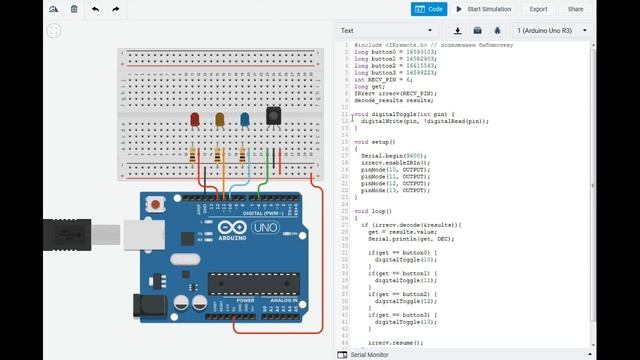
Task: Click 'decode_results results;' line
Action: tap(394, 100)
